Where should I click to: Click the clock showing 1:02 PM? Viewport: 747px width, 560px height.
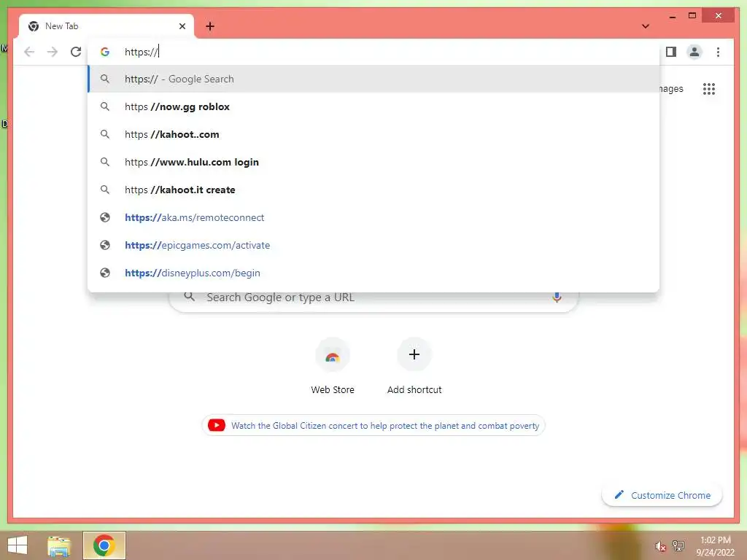point(715,540)
